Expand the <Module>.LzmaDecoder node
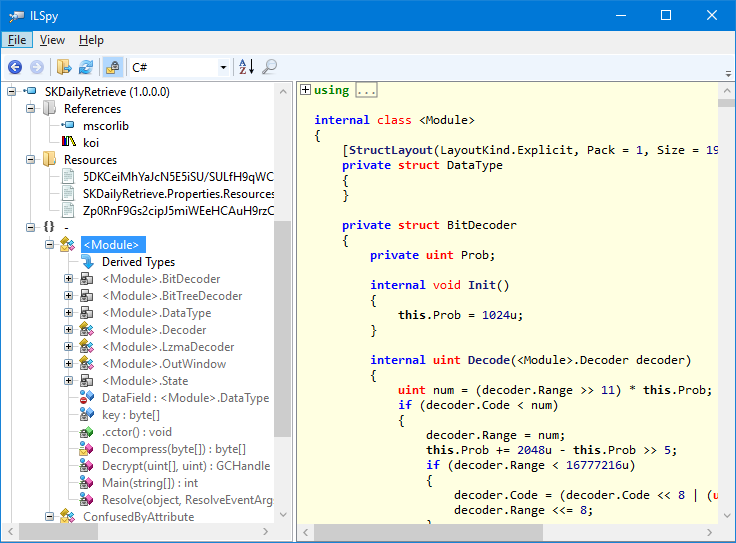Image resolution: width=736 pixels, height=543 pixels. tap(69, 346)
